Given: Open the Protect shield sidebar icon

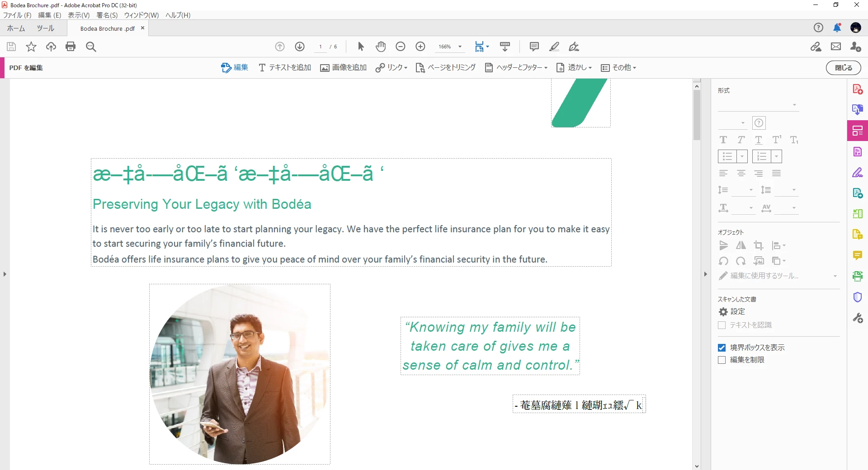Looking at the screenshot, I should (x=858, y=297).
